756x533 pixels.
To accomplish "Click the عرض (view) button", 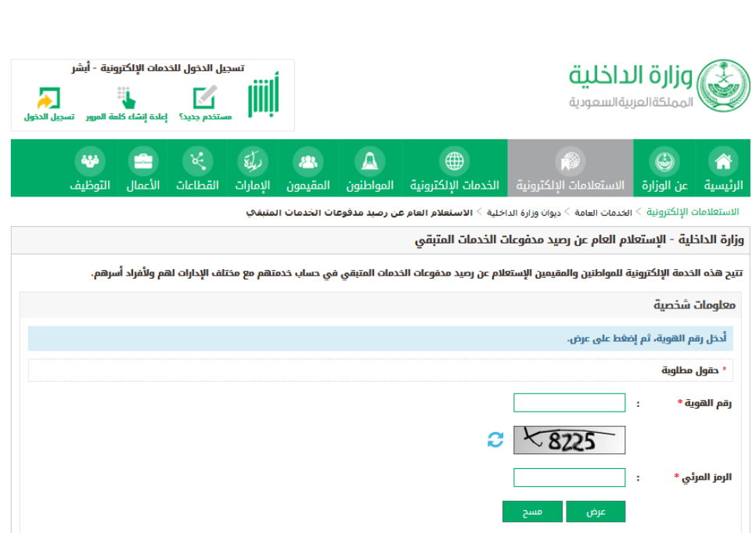I will [596, 511].
